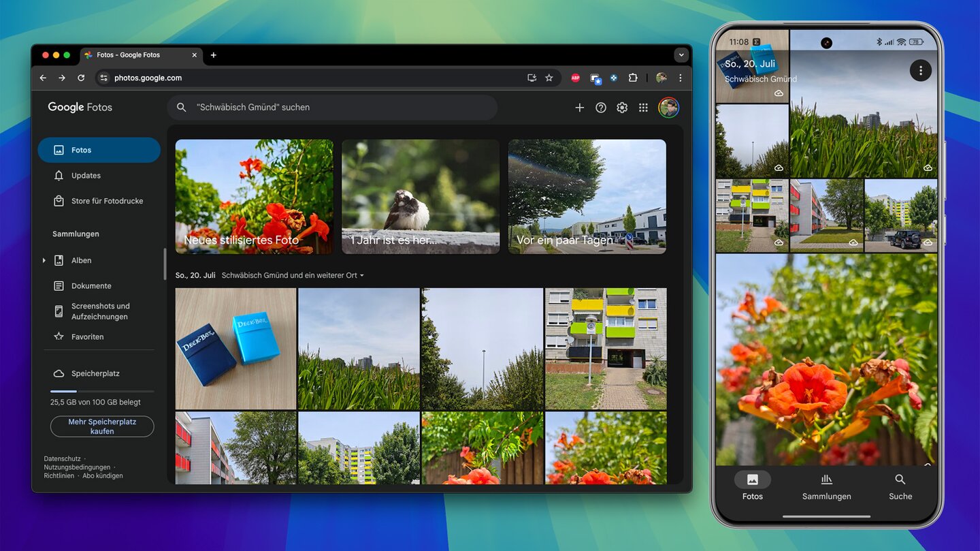Open the Neues stilisiertes Foto memory
This screenshot has width=980, height=551.
click(255, 197)
